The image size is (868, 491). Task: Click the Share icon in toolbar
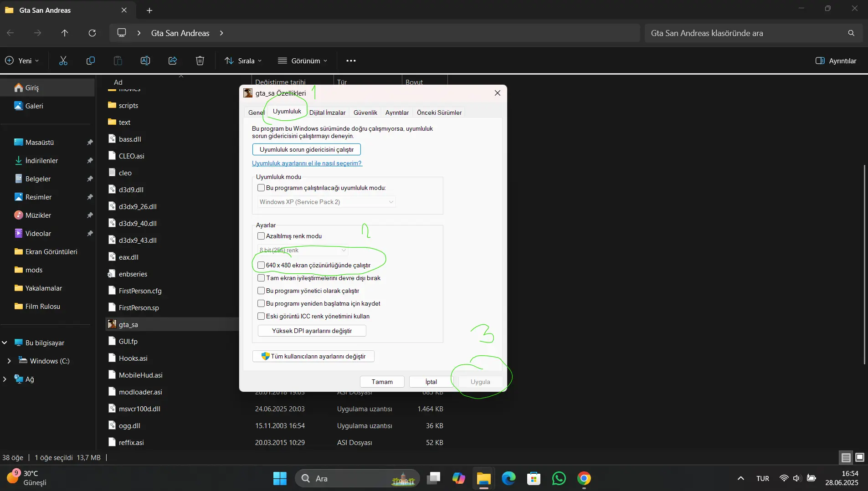click(173, 61)
